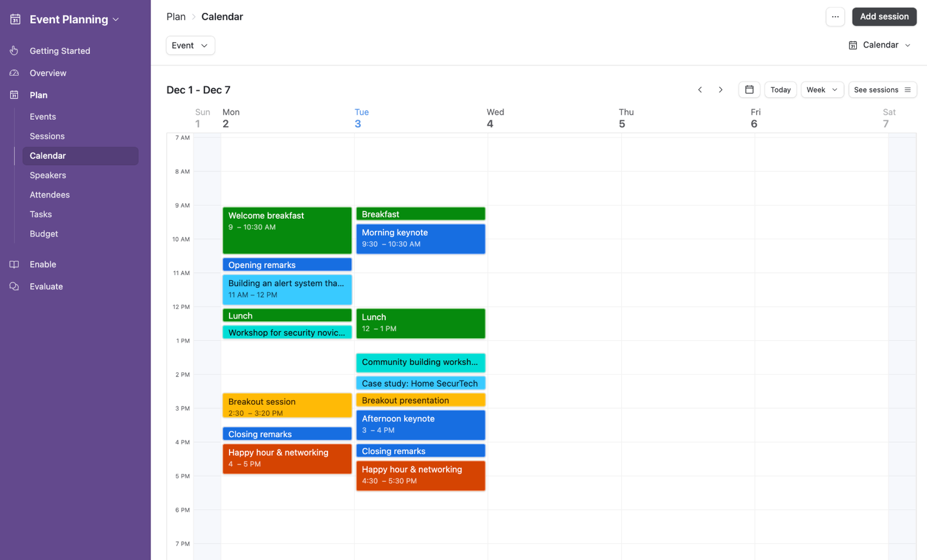Open the Welcome breakfast session on Monday

coord(287,230)
